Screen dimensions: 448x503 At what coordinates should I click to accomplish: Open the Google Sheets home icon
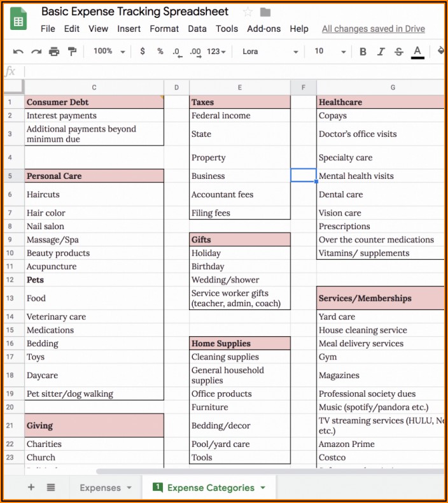(x=18, y=20)
